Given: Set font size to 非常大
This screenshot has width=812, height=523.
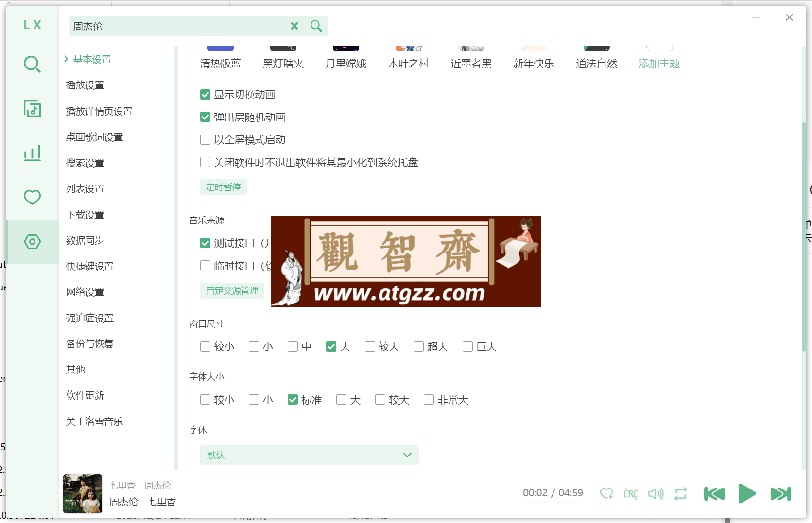Looking at the screenshot, I should tap(429, 400).
